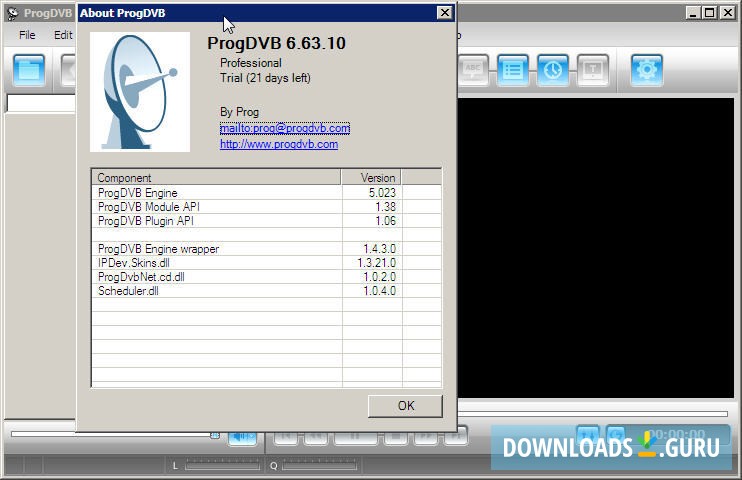Open settings with the blue gear icon
Screen dimensions: 742x480
646,71
